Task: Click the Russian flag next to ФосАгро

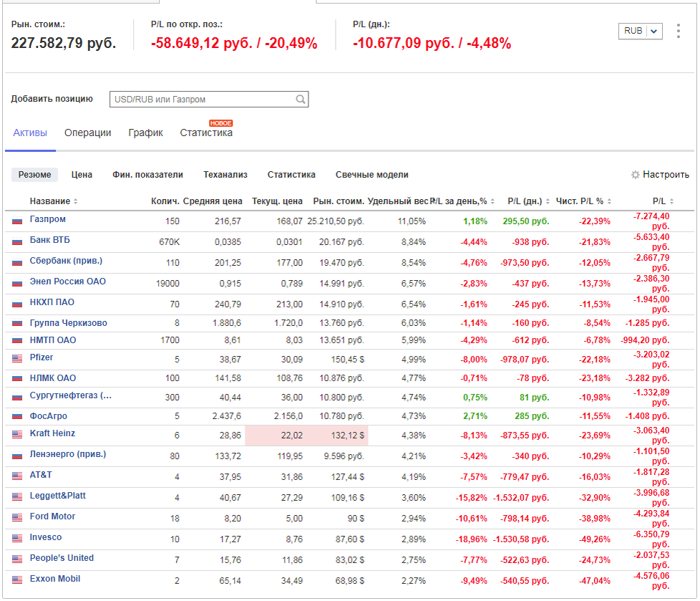Action: click(17, 416)
